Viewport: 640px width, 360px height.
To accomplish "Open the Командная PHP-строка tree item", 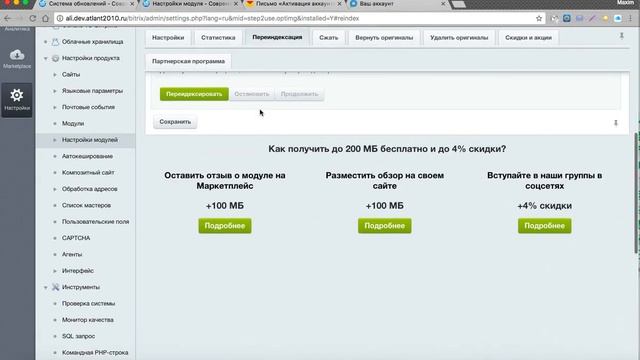I will 95,352.
